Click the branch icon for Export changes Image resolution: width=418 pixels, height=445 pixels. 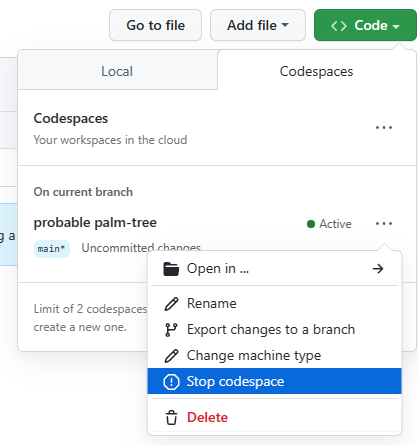171,330
